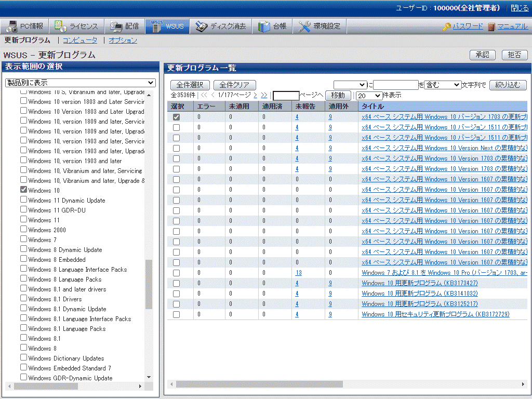Viewport: 532px width, 399px height.
Task: Open the ライセンス license tab icon
Action: click(60, 26)
